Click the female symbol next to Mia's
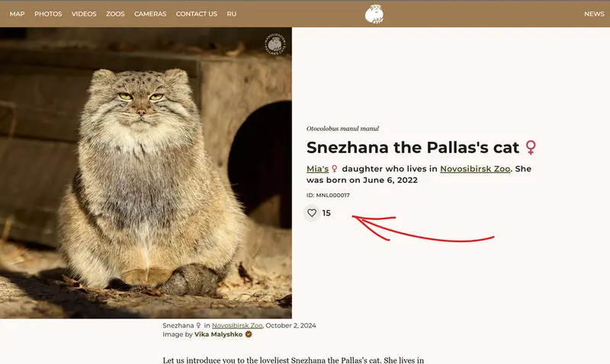Image resolution: width=610 pixels, height=364 pixels. click(x=334, y=169)
